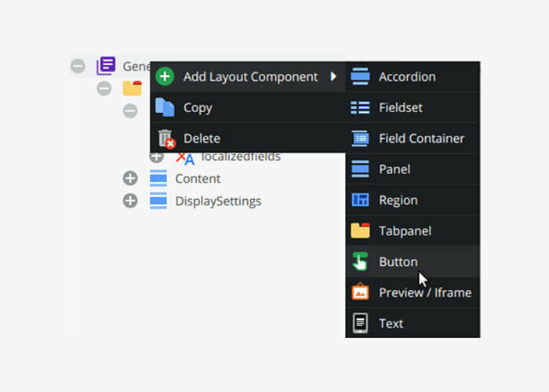This screenshot has height=392, width=549.
Task: Choose Copy from the context menu
Action: click(248, 107)
